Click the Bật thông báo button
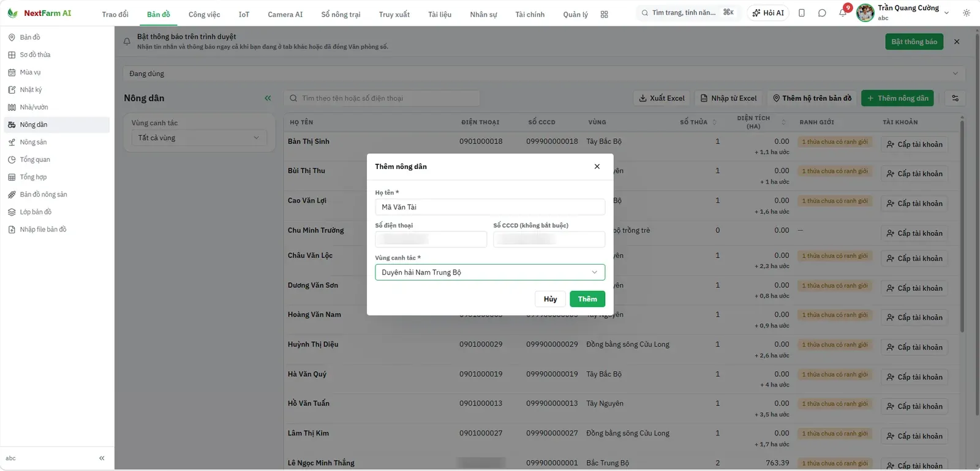The width and height of the screenshot is (980, 471). (914, 42)
